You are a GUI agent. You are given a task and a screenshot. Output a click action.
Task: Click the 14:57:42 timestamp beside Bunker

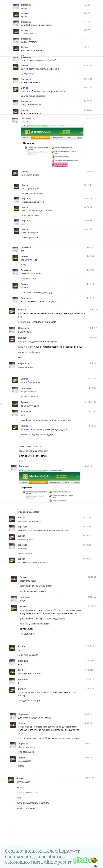coord(90,647)
